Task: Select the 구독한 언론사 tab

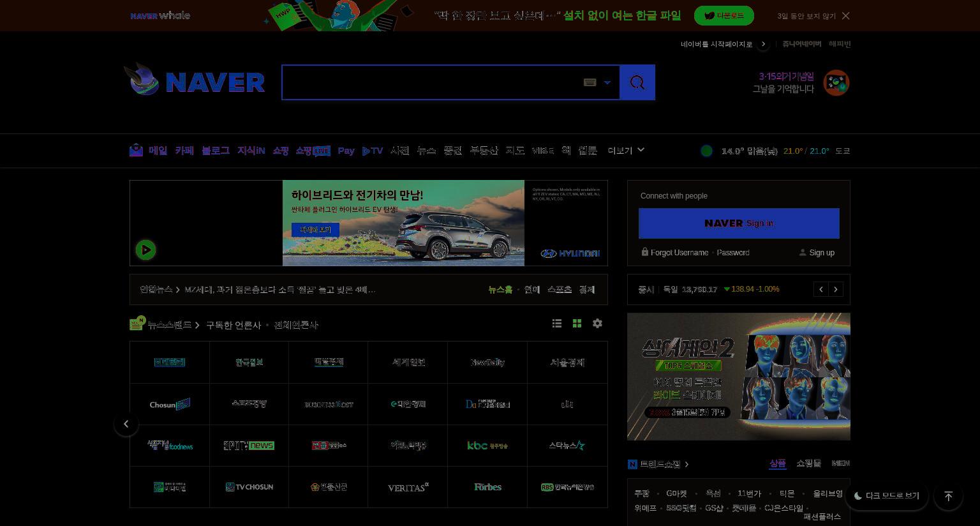Action: (x=234, y=325)
